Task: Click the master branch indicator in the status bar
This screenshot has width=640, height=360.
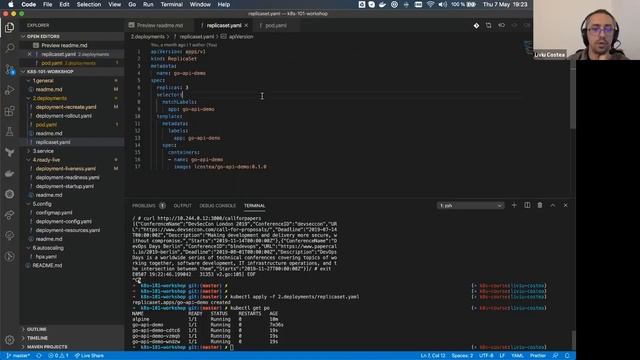Action: (18, 356)
